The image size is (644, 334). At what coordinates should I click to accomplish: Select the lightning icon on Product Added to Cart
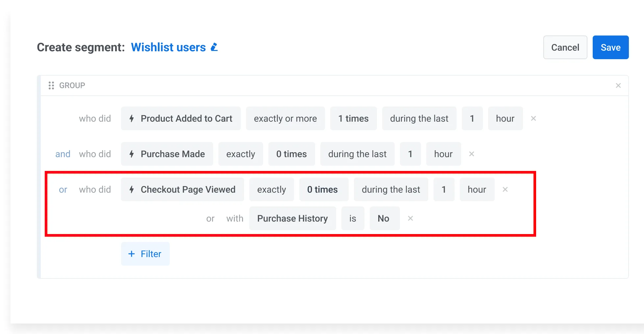pos(132,118)
